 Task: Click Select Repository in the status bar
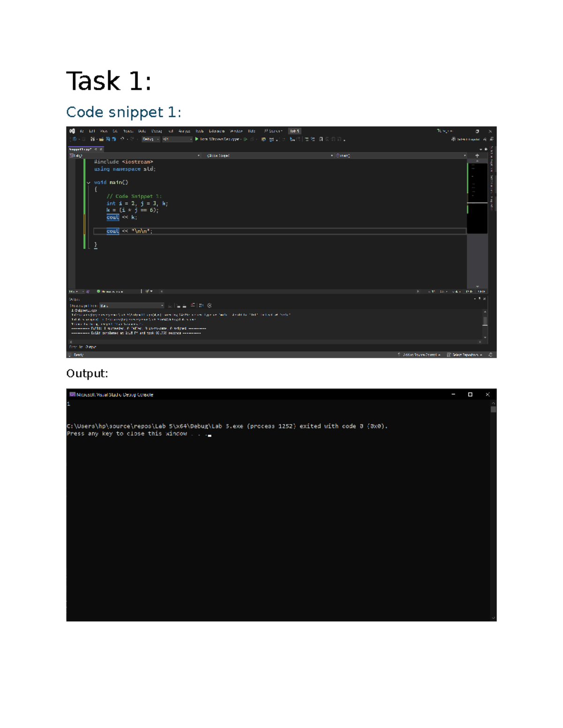tap(464, 355)
